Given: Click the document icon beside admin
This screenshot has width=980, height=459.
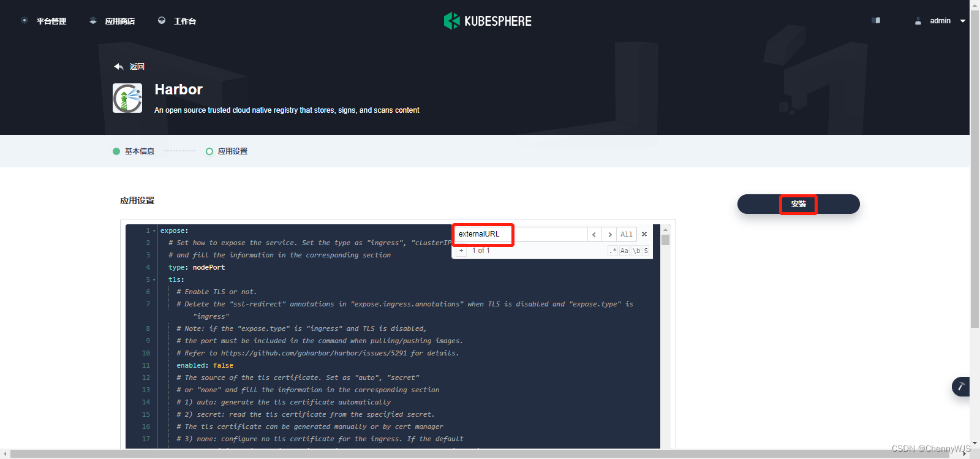Looking at the screenshot, I should [x=876, y=20].
